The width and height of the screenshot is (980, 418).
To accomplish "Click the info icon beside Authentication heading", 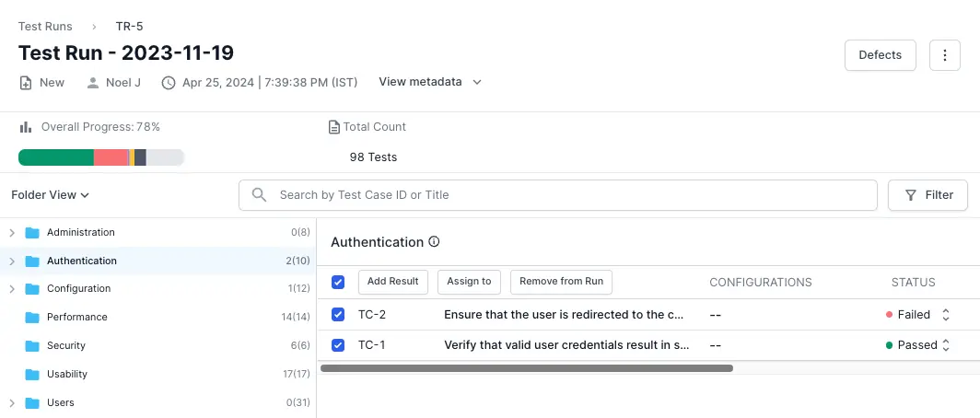I will coord(435,242).
